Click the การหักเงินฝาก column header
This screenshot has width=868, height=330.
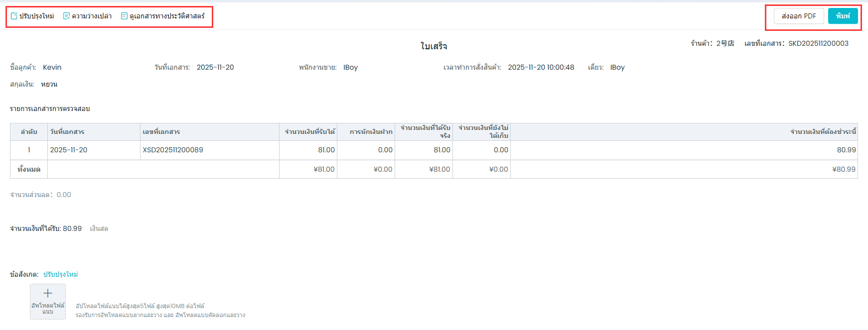(x=371, y=132)
